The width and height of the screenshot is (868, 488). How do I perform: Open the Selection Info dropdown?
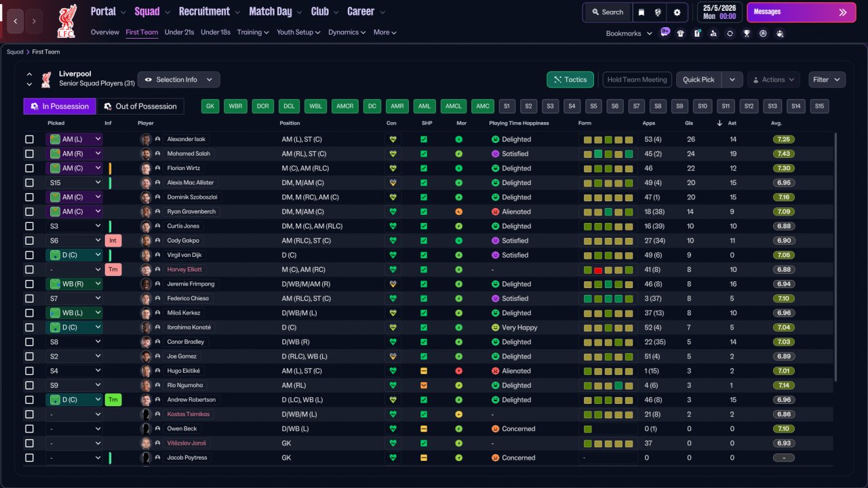(179, 80)
